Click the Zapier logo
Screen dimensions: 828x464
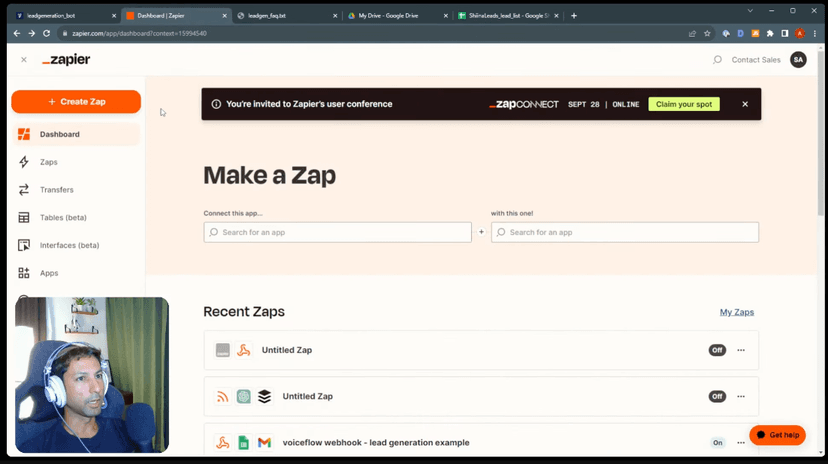click(66, 60)
